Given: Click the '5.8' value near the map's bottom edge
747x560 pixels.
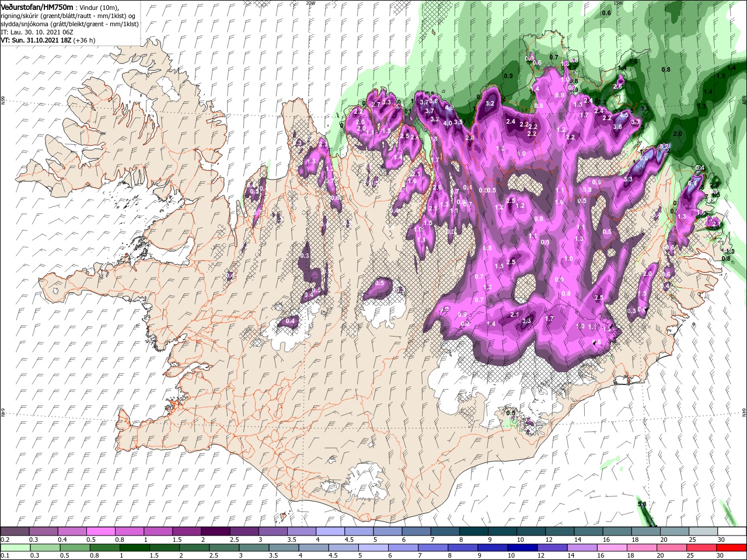Looking at the screenshot, I should 642,504.
